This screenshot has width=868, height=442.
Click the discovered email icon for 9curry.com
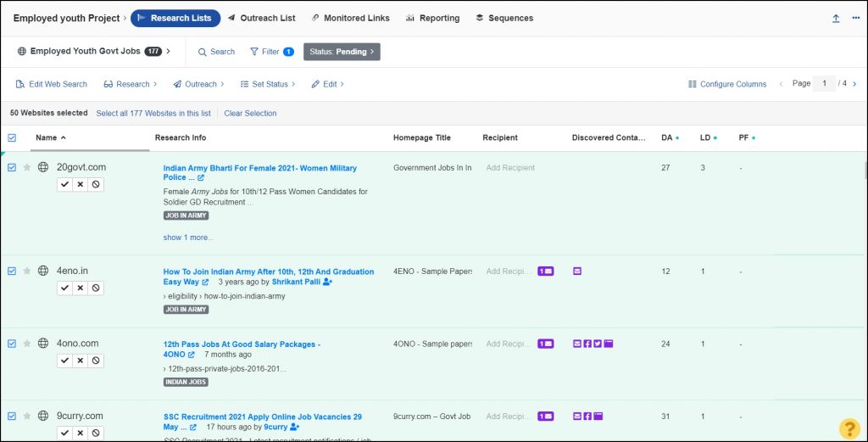[577, 416]
